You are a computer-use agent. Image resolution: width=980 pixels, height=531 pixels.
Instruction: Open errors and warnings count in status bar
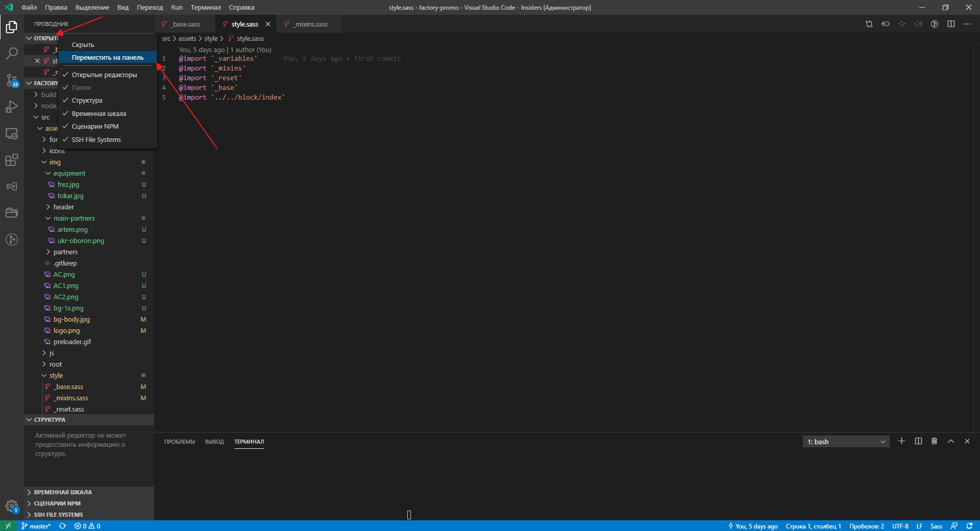(x=87, y=526)
